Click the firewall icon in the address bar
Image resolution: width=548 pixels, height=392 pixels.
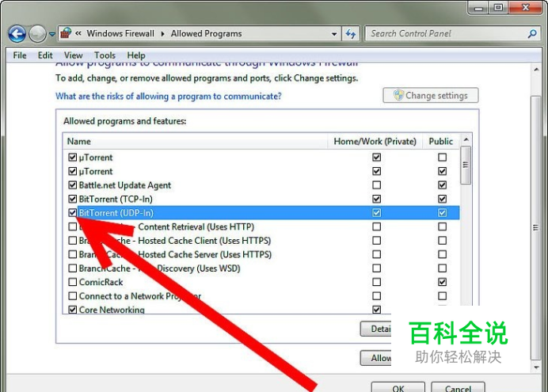tap(66, 33)
